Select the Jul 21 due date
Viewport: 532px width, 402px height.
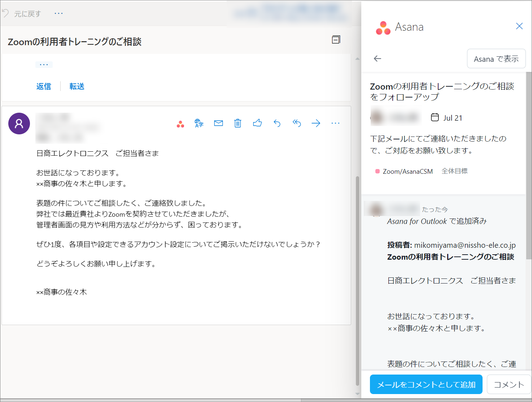[x=447, y=118]
